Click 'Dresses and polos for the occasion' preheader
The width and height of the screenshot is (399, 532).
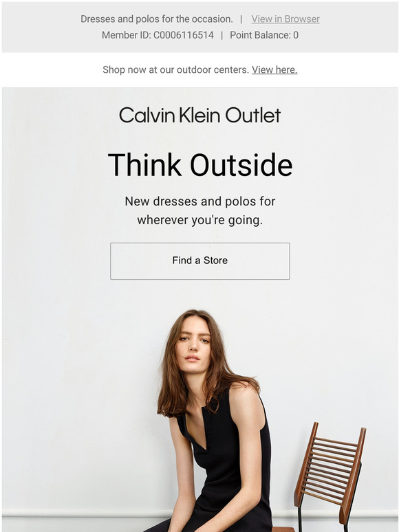coord(157,19)
